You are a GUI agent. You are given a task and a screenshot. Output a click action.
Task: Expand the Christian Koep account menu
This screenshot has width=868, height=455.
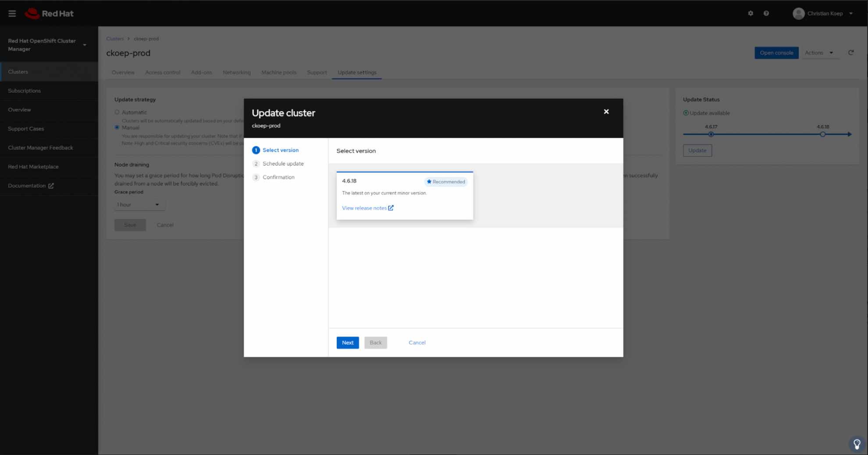click(825, 13)
